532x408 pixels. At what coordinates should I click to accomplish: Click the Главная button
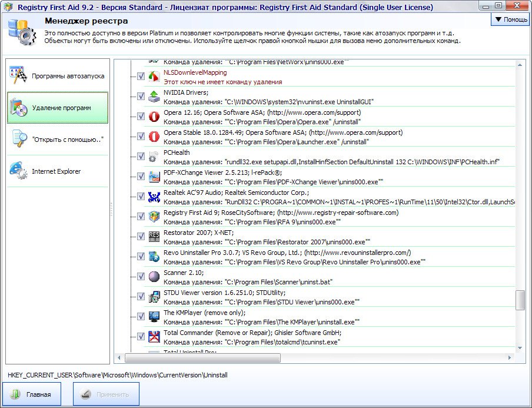[x=32, y=394]
